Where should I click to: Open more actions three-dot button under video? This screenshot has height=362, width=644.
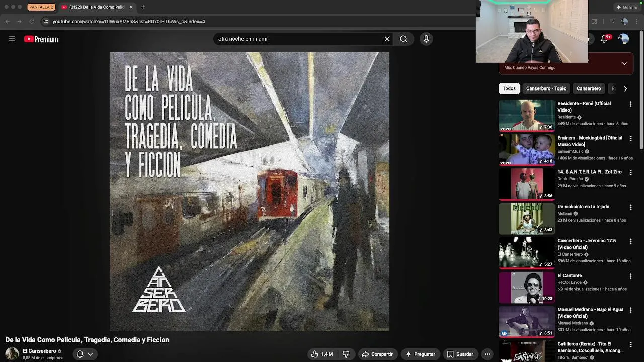[x=487, y=354]
